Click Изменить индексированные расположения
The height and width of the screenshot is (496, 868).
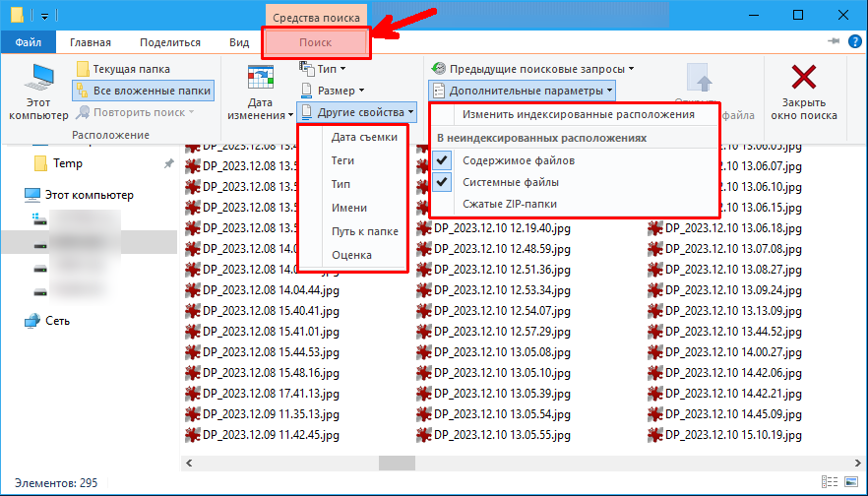point(579,114)
